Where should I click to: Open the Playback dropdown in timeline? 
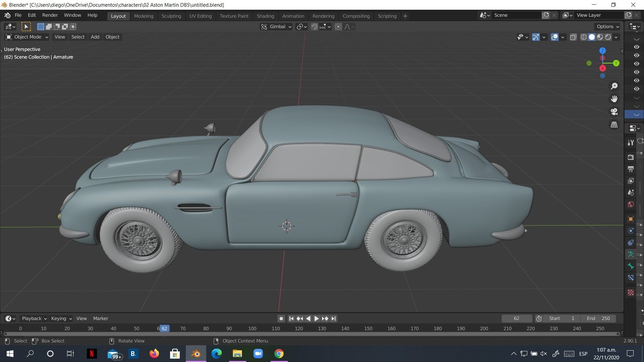34,319
